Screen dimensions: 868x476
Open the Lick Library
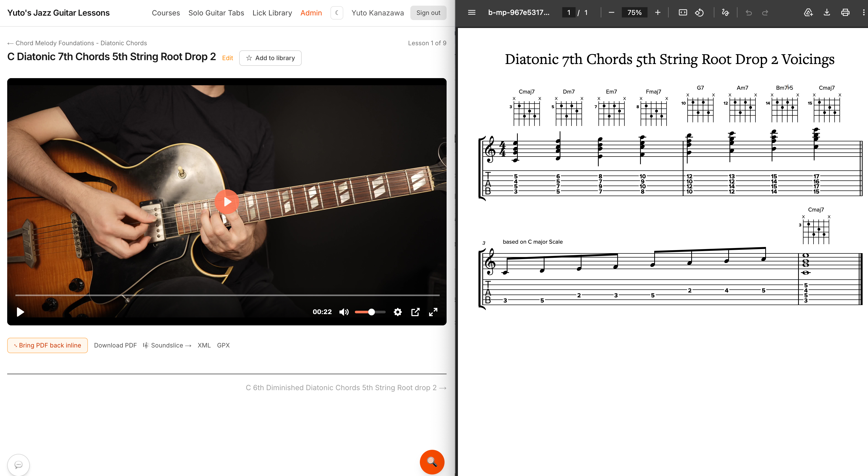272,13
